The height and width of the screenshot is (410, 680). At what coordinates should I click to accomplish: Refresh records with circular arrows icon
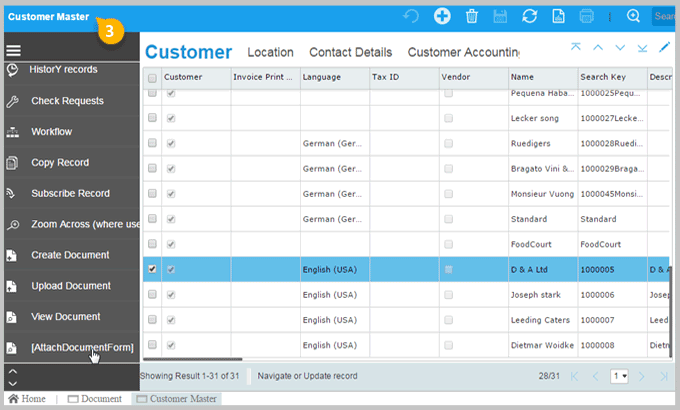tap(530, 16)
